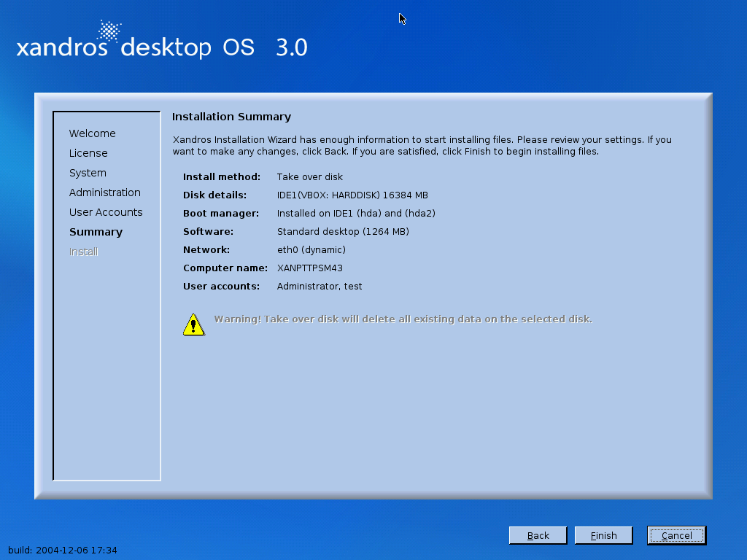Click the Xandros logo dotted emblem
The height and width of the screenshot is (560, 747).
[109, 31]
